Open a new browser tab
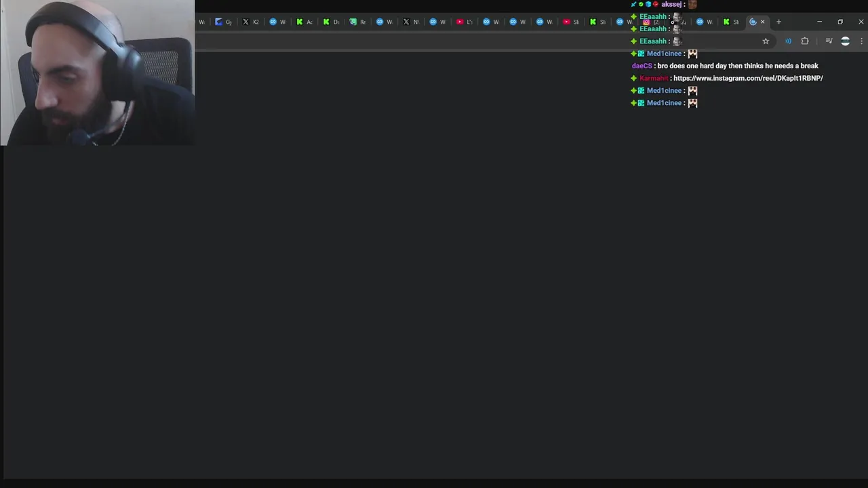 (x=778, y=22)
